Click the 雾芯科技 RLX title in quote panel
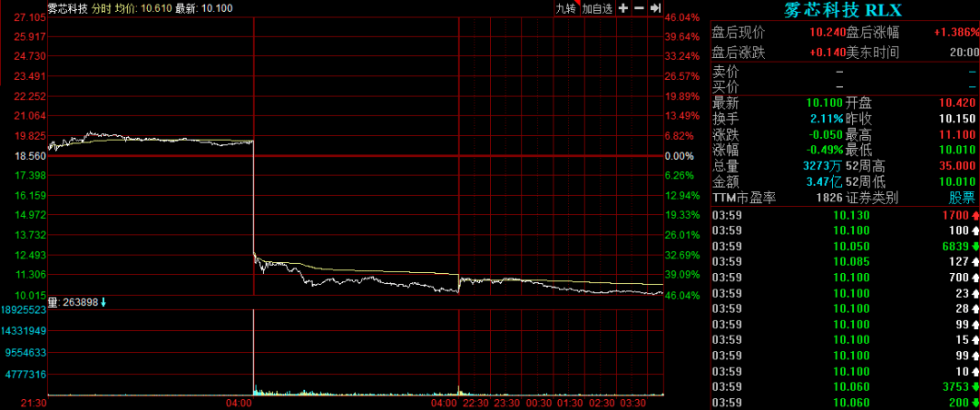 point(843,10)
